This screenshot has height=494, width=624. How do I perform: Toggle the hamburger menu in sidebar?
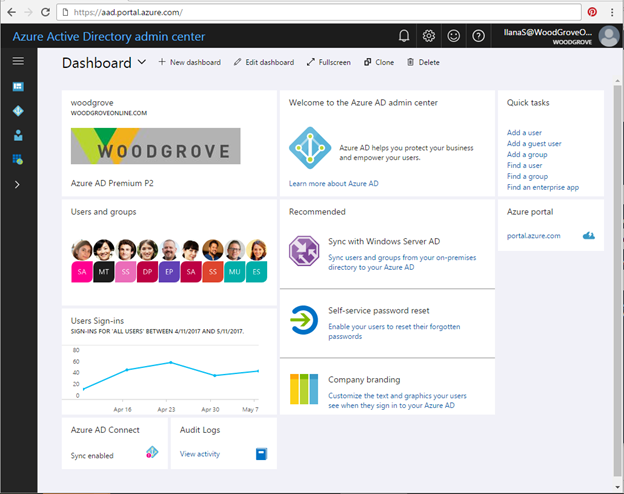(x=18, y=61)
